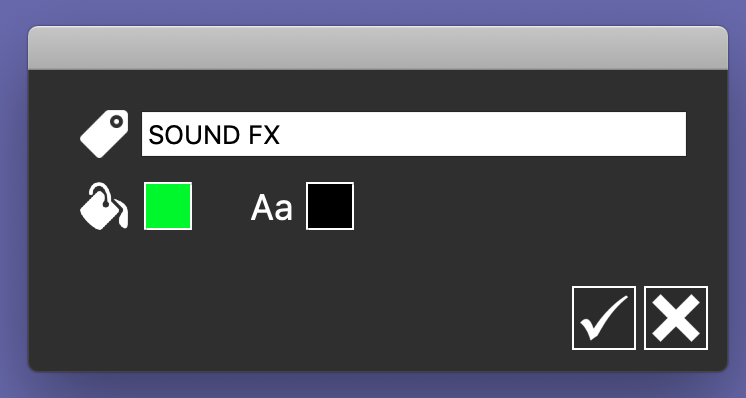Image resolution: width=746 pixels, height=398 pixels.
Task: Open the green background color picker
Action: [168, 206]
